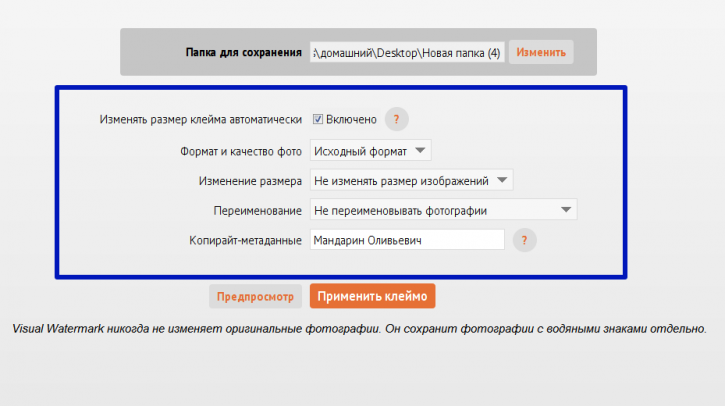The width and height of the screenshot is (725, 406).
Task: Click the Формат и качество фото label
Action: (241, 152)
